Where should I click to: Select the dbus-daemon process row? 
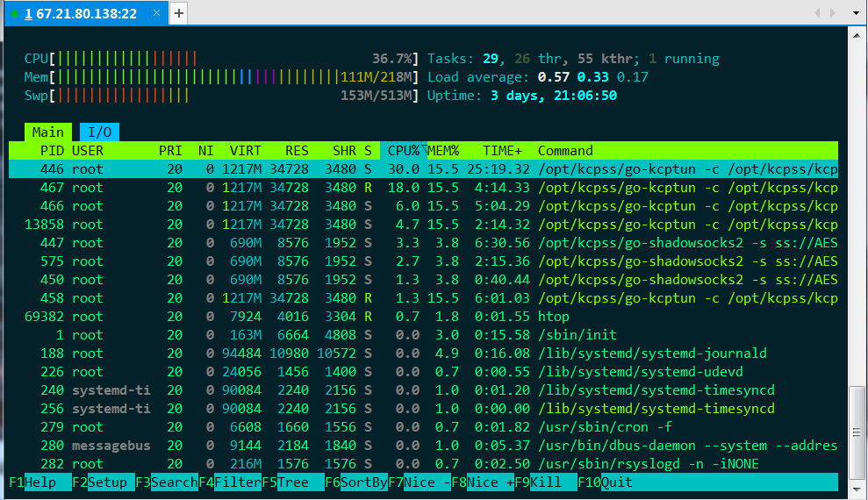(424, 446)
